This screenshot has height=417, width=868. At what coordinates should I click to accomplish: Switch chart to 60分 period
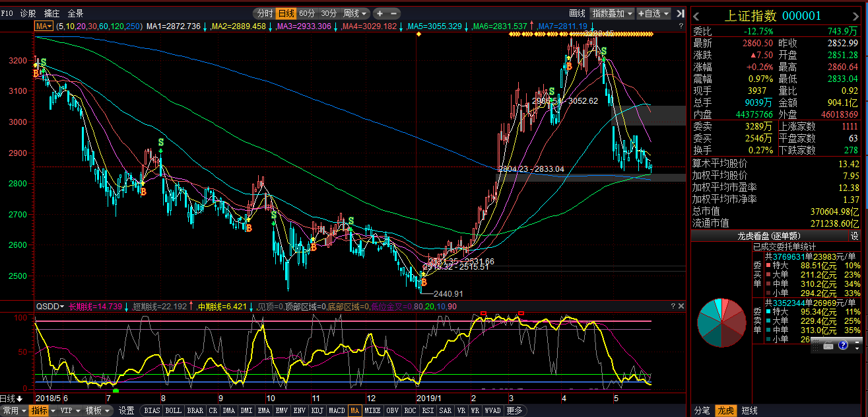pyautogui.click(x=307, y=13)
